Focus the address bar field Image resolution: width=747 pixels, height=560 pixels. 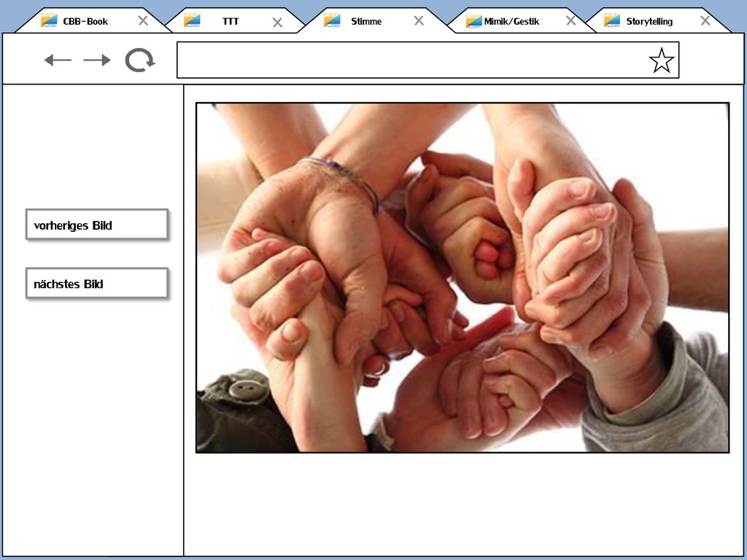click(427, 60)
